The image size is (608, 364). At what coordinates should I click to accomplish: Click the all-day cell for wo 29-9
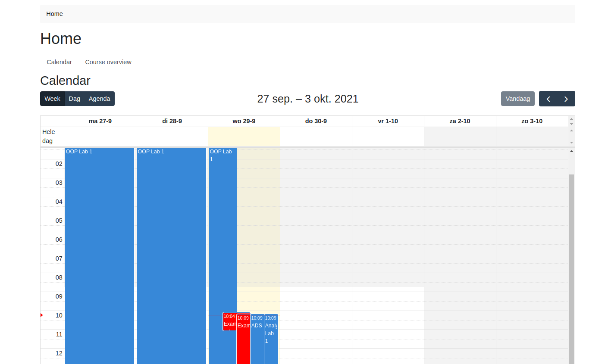(244, 136)
